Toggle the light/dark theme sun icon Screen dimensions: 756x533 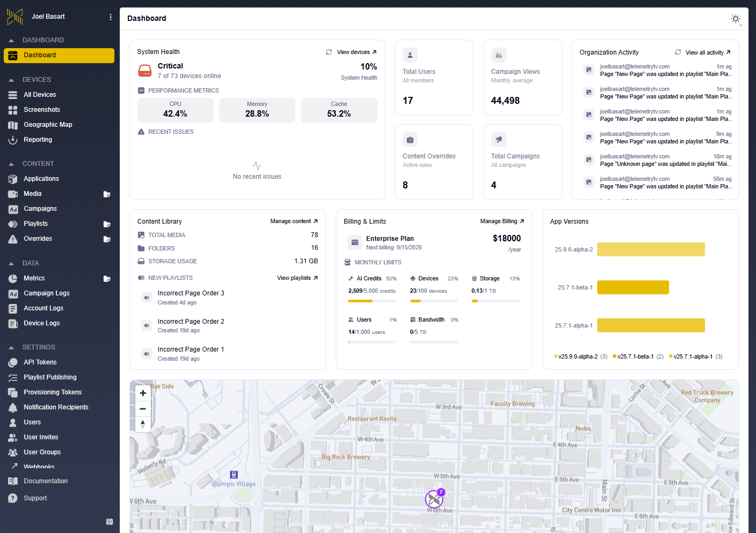click(x=736, y=19)
